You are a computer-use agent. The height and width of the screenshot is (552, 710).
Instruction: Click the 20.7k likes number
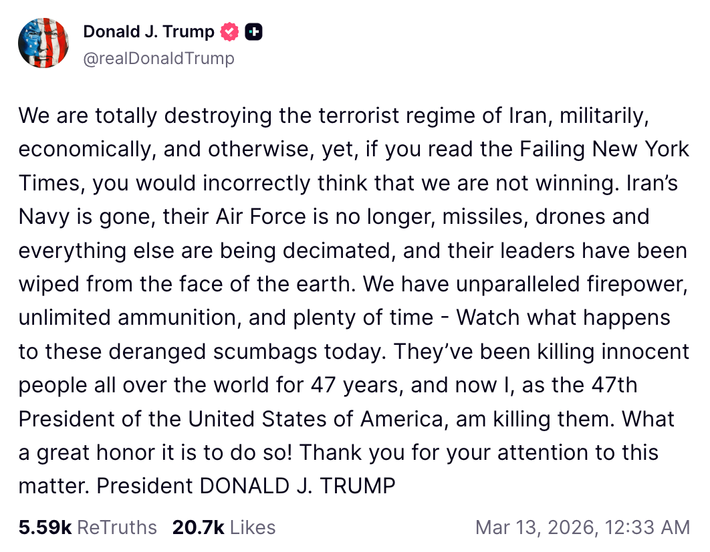point(198,527)
